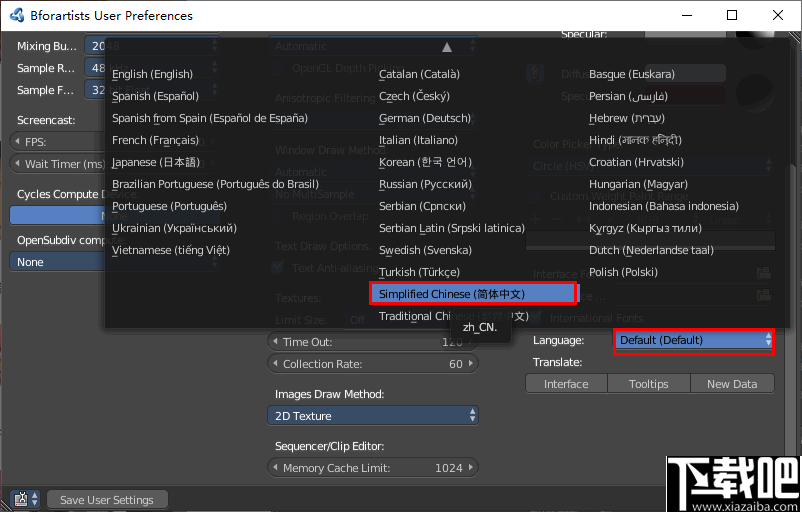Toggle the Tooltips translate option
The width and height of the screenshot is (802, 512).
click(649, 384)
